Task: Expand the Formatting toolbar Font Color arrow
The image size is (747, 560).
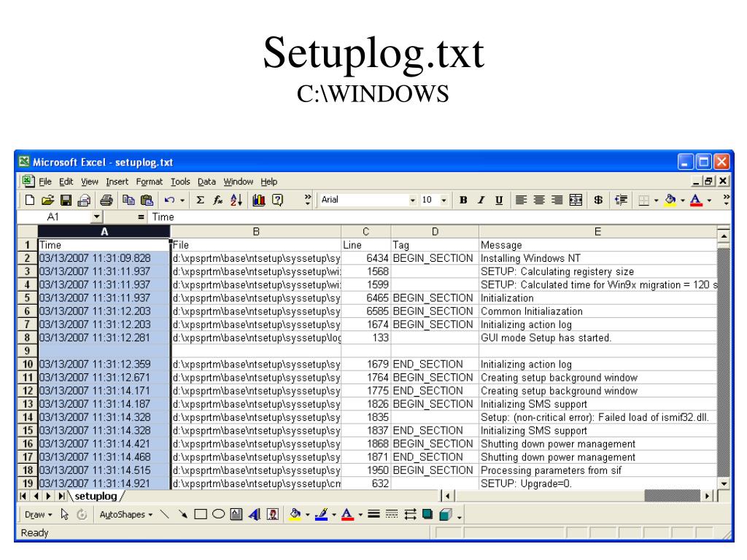Action: coord(709,201)
